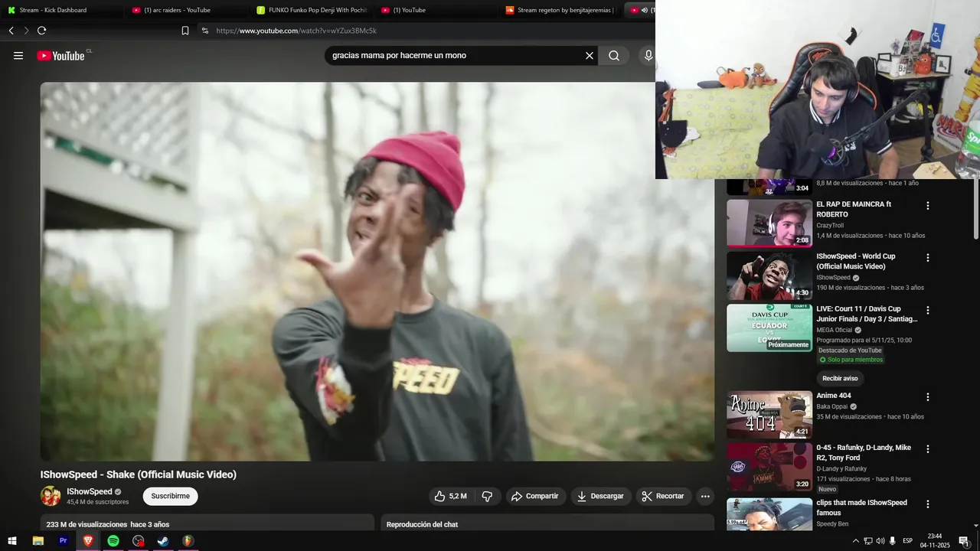Like the video with thumbs-up 5,2 M
Viewport: 980px width, 551px height.
(x=450, y=496)
